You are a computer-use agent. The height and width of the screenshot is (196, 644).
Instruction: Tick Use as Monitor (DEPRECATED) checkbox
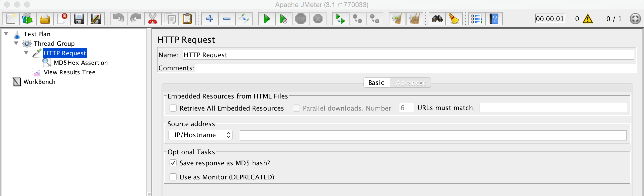click(173, 177)
